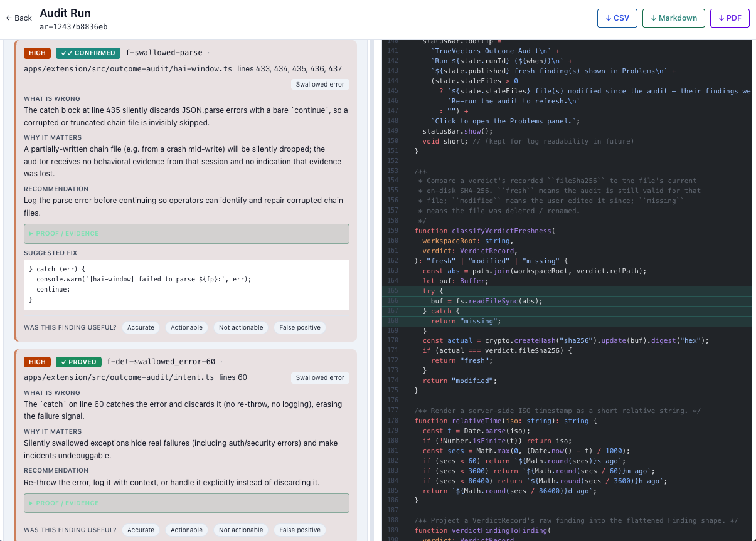Click the HIGH badge on f-det-swallowed_error-60

pyautogui.click(x=37, y=362)
